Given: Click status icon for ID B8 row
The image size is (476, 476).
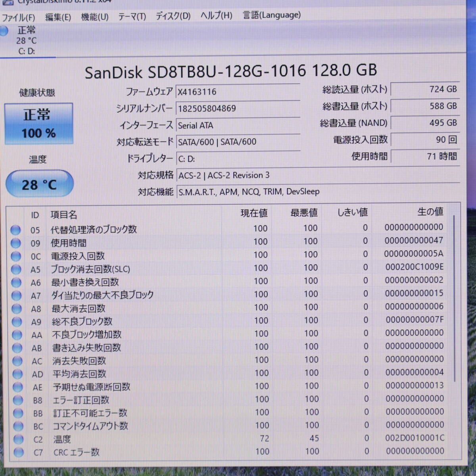Looking at the screenshot, I should 18,400.
